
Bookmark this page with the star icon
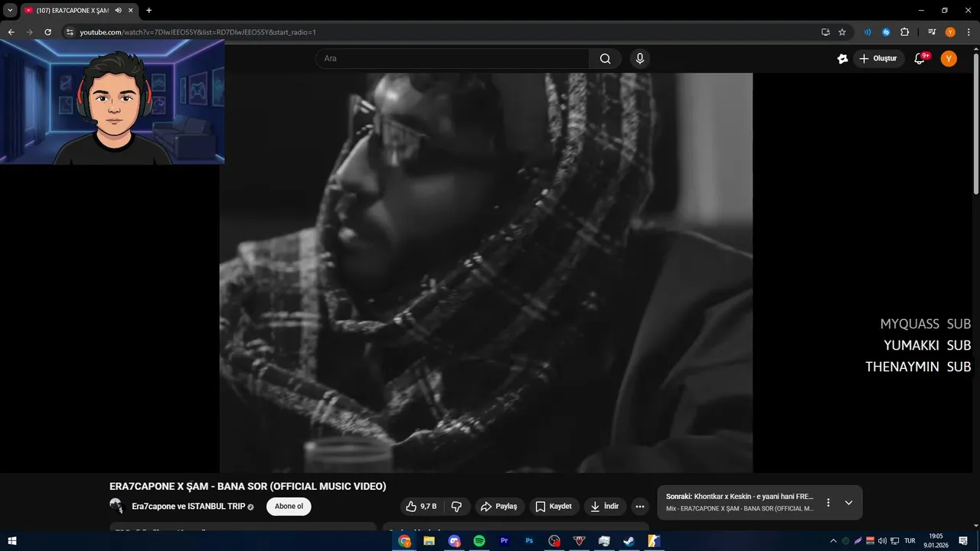842,32
